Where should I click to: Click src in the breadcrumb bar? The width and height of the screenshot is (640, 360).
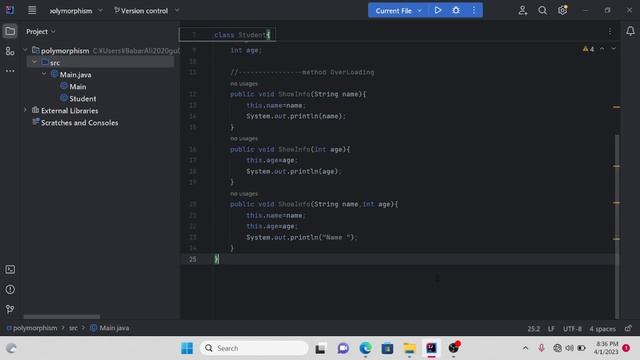click(73, 328)
